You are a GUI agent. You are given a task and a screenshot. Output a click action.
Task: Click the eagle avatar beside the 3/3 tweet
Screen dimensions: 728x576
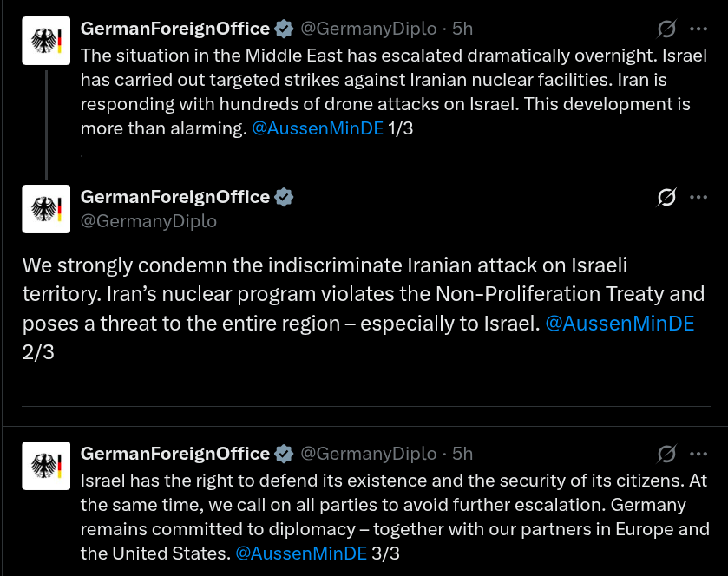tap(45, 465)
